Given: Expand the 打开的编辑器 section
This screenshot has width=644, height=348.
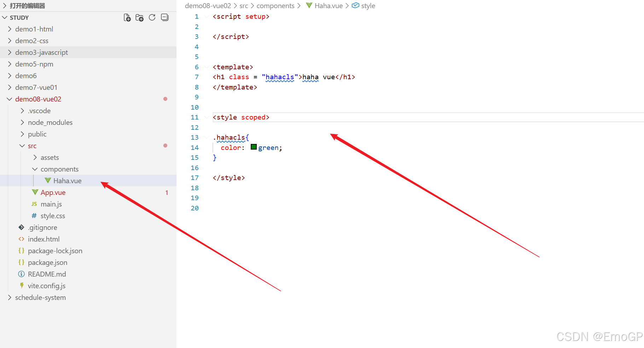Looking at the screenshot, I should [x=5, y=6].
